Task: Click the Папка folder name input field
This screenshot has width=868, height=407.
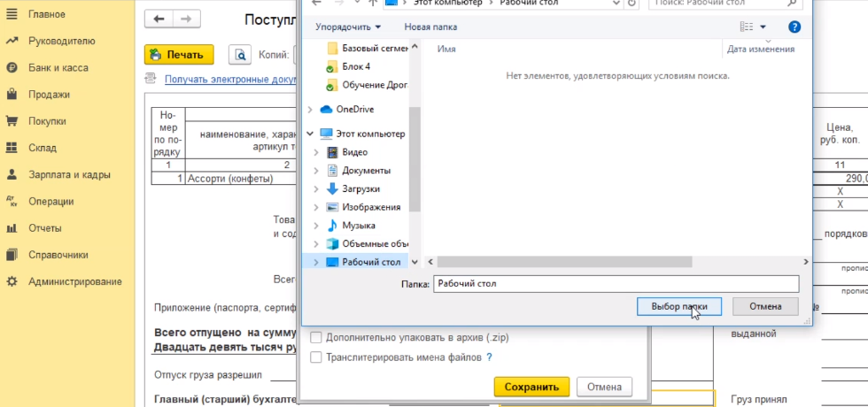Action: (616, 284)
